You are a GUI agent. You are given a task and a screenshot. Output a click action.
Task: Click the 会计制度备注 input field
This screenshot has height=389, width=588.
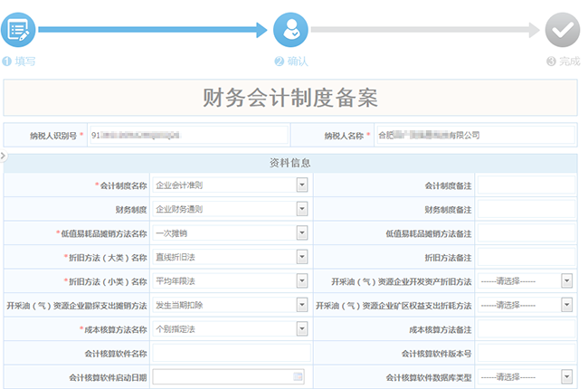click(x=526, y=185)
